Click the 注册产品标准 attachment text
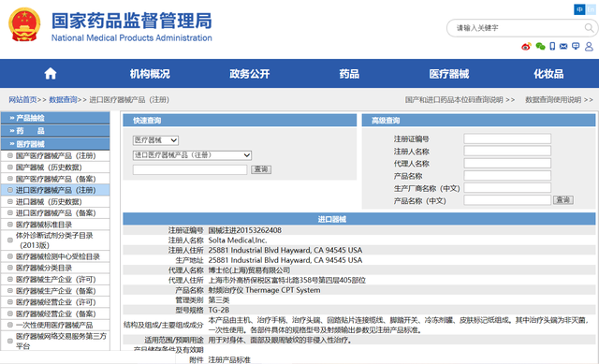This screenshot has width=599, height=364. pyautogui.click(x=229, y=360)
